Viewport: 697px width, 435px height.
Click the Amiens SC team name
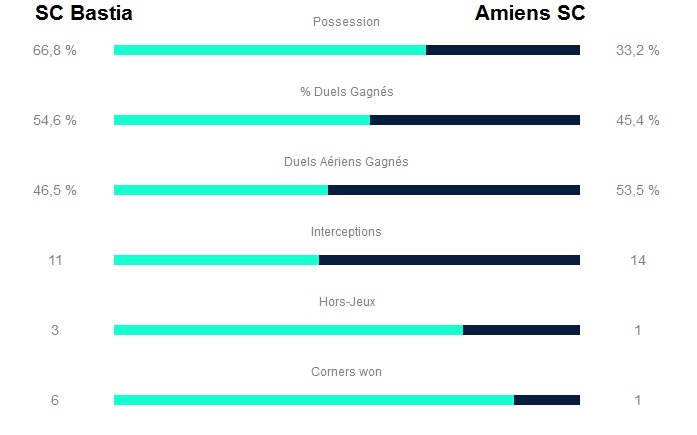click(x=530, y=13)
